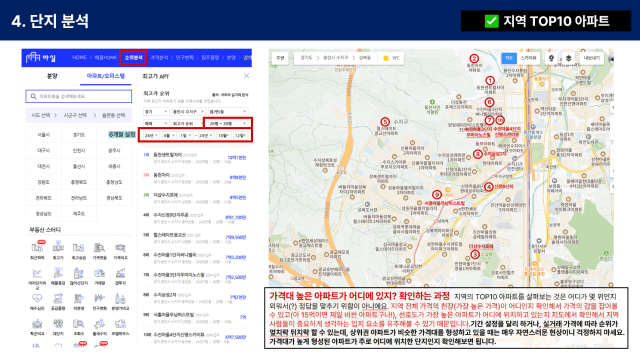This screenshot has width=640, height=360.
Task: Open the 용인시 수지구 district dropdown
Action: (188, 111)
